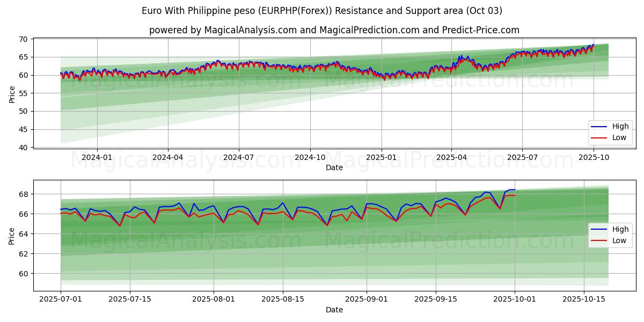The width and height of the screenshot is (644, 322).
Task: Click the 2025-07-01 date tick on bottom chart
Action: coord(60,299)
